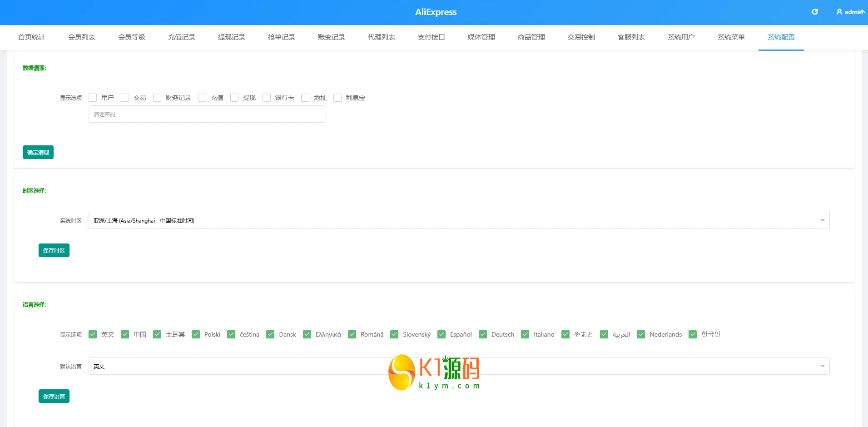This screenshot has height=427, width=868.
Task: Toggle the Română language checkbox
Action: [x=352, y=334]
